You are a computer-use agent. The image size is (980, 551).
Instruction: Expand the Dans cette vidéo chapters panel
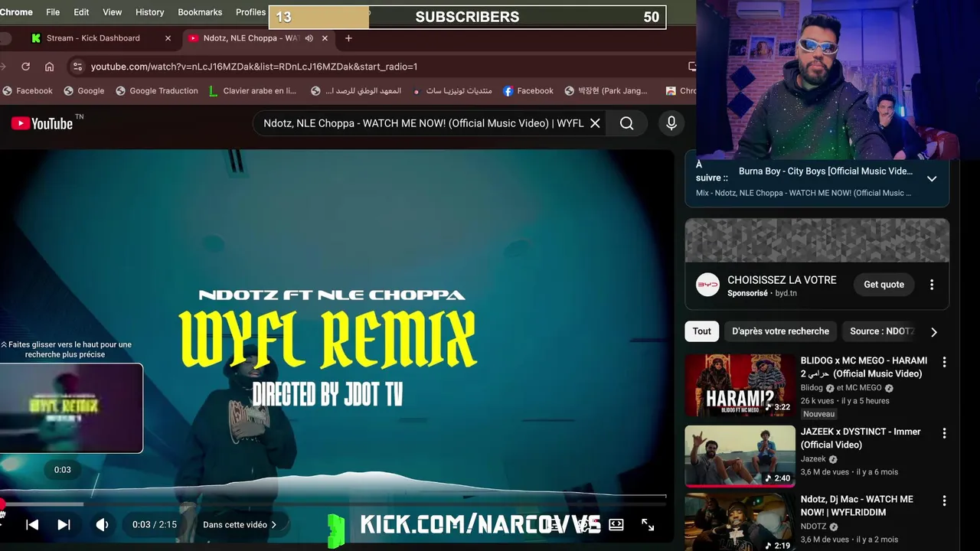pos(240,524)
